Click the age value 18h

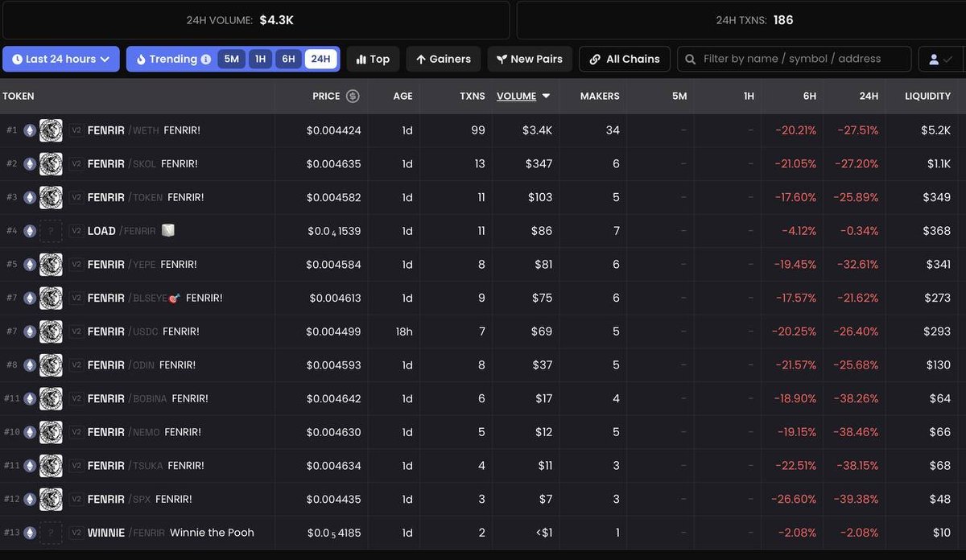click(405, 331)
